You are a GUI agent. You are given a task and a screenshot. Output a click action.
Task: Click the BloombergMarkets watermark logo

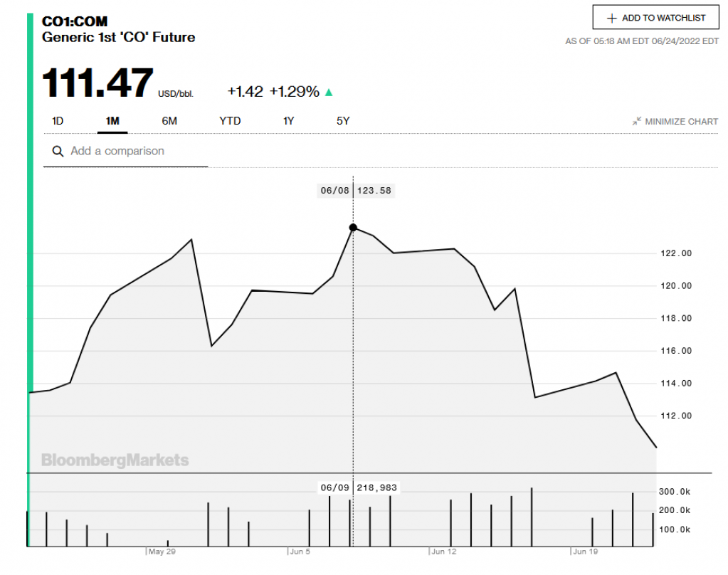click(x=115, y=460)
